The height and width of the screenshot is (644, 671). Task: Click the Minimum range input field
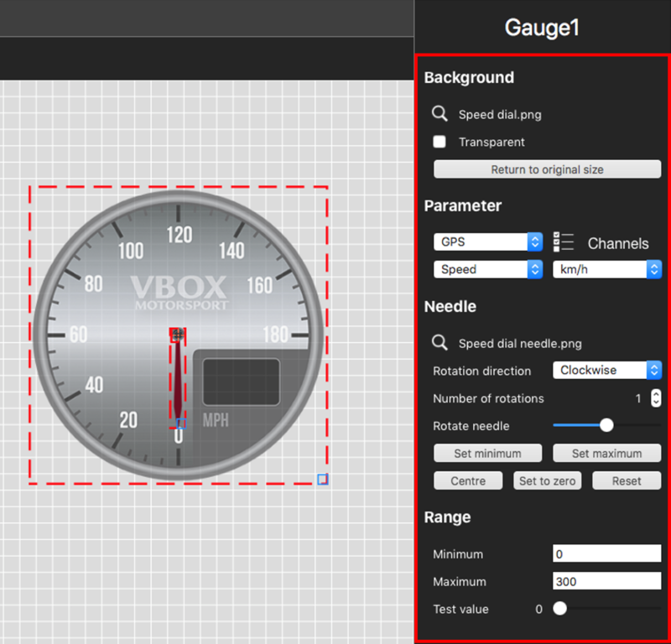(x=606, y=553)
